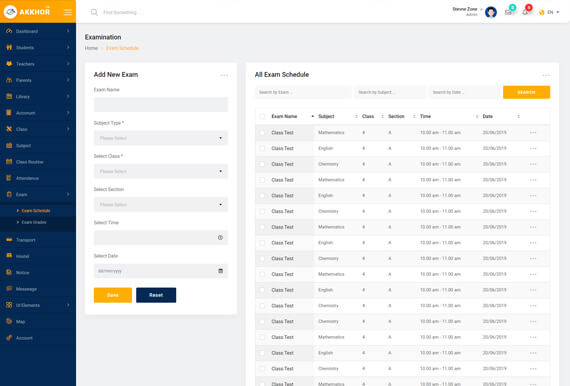The width and height of the screenshot is (570, 386).
Task: Click the Subject sidebar icon
Action: 9,145
